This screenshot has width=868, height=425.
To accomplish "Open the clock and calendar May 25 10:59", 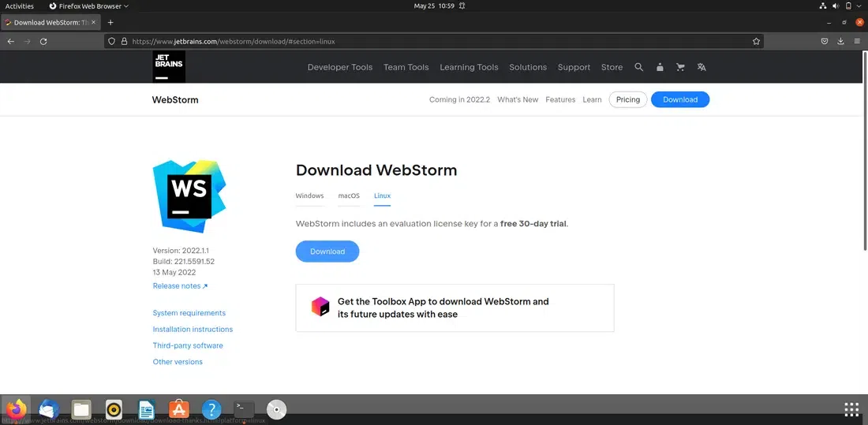I will coord(434,6).
